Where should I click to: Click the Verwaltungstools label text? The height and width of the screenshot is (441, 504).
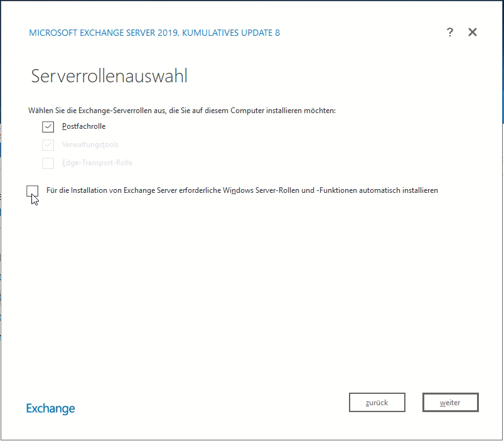pos(90,145)
